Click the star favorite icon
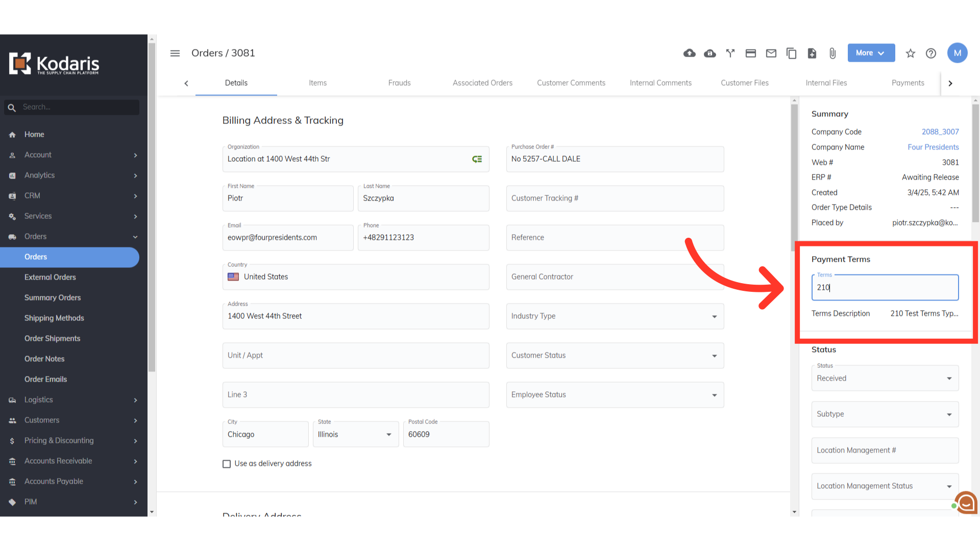The height and width of the screenshot is (551, 980). (x=911, y=53)
